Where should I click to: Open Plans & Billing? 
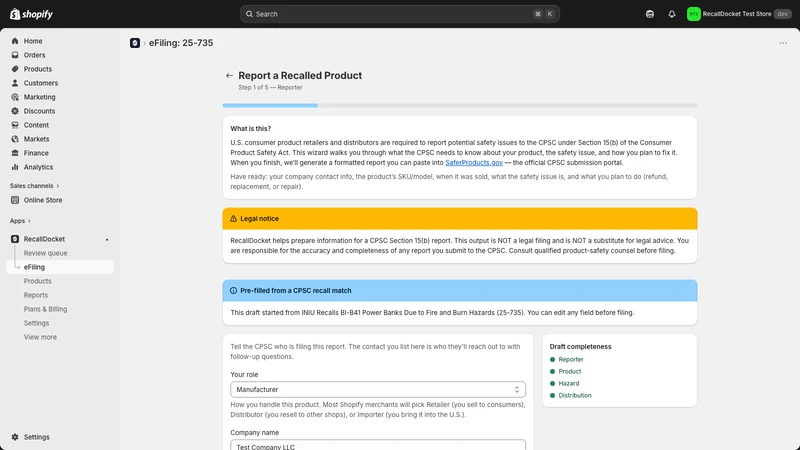(45, 309)
